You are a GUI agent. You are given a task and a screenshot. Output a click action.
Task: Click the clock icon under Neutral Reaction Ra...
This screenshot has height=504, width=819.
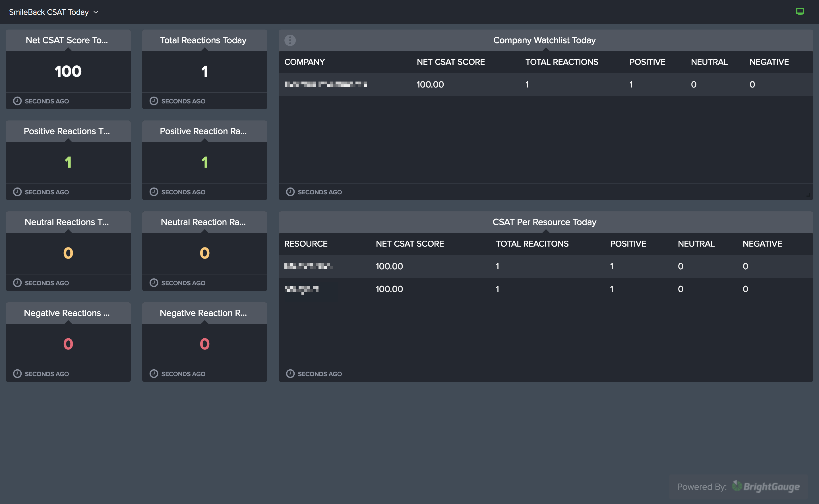pos(154,283)
